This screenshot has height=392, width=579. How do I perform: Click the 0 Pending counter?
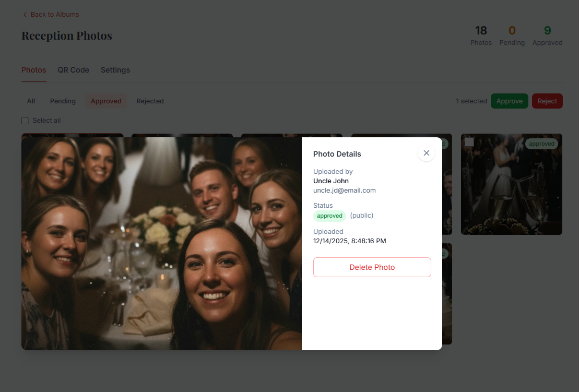[x=512, y=35]
